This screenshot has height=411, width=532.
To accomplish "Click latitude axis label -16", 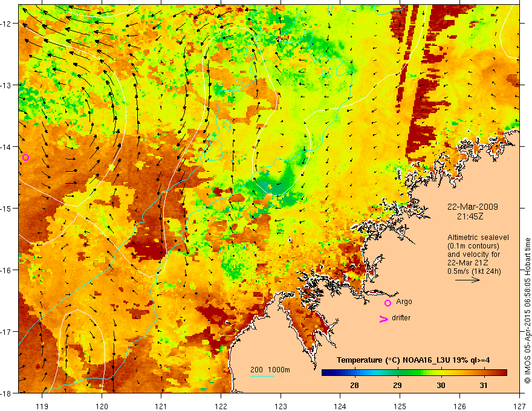I will click(x=7, y=270).
